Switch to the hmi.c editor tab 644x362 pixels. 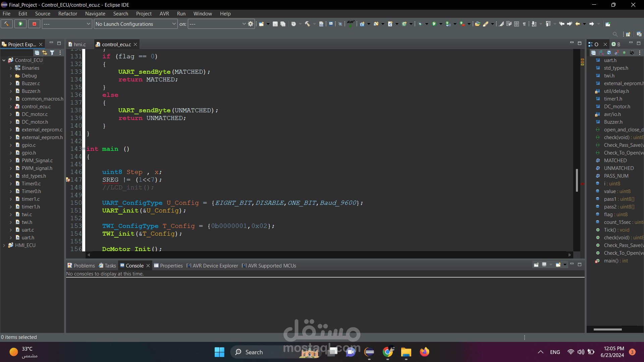point(79,44)
